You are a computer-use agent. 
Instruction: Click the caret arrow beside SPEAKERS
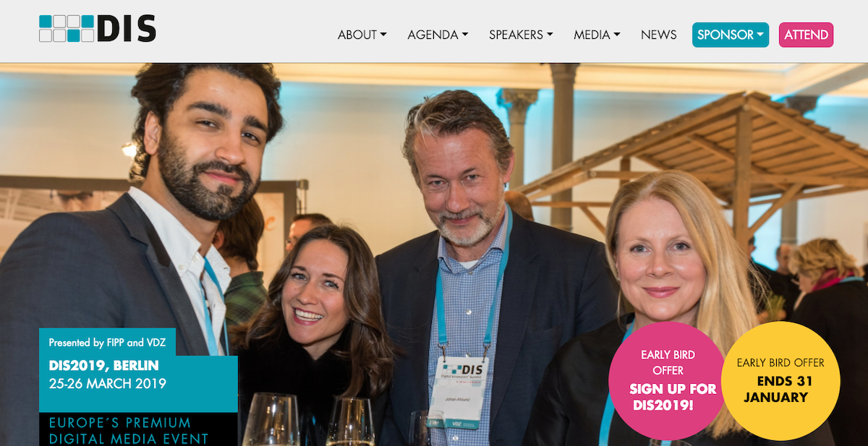pyautogui.click(x=550, y=35)
